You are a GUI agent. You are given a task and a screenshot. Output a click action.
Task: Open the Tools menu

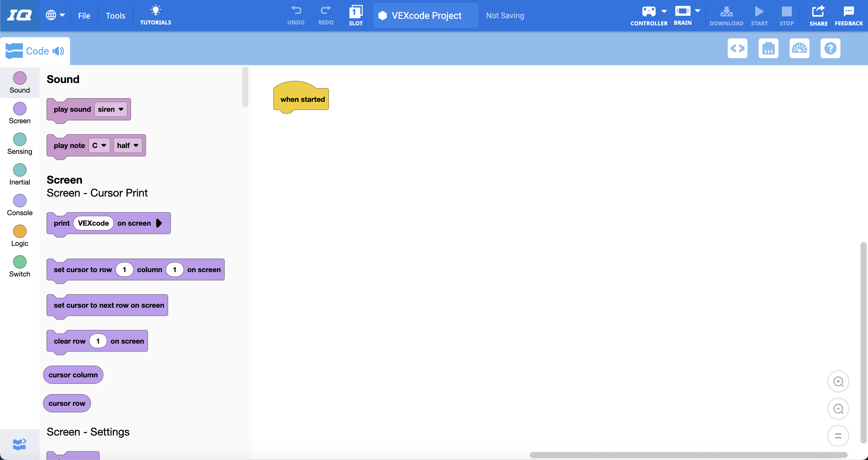(x=115, y=15)
